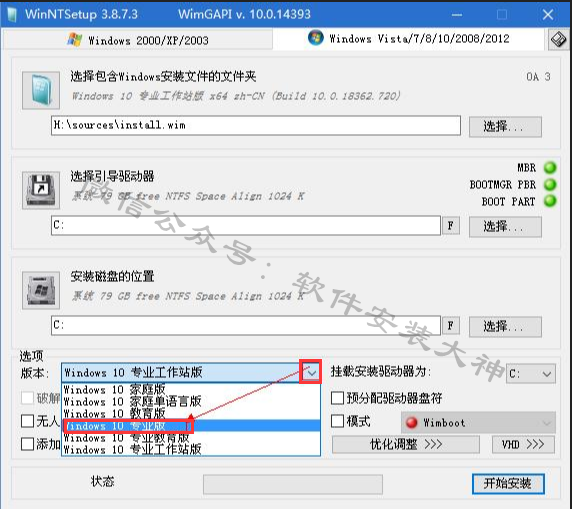Click the green BOOT PART status light
Screen dimensions: 572x509
pos(550,201)
